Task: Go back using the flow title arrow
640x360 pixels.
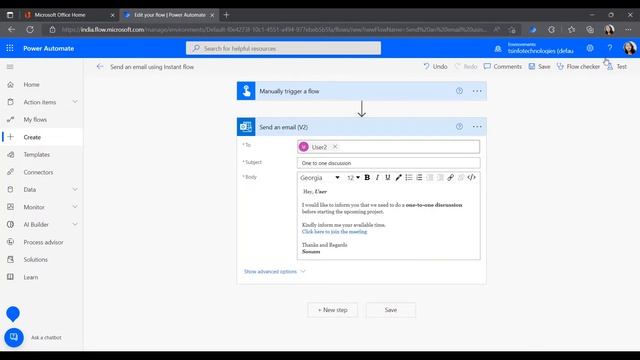Action: (100, 67)
